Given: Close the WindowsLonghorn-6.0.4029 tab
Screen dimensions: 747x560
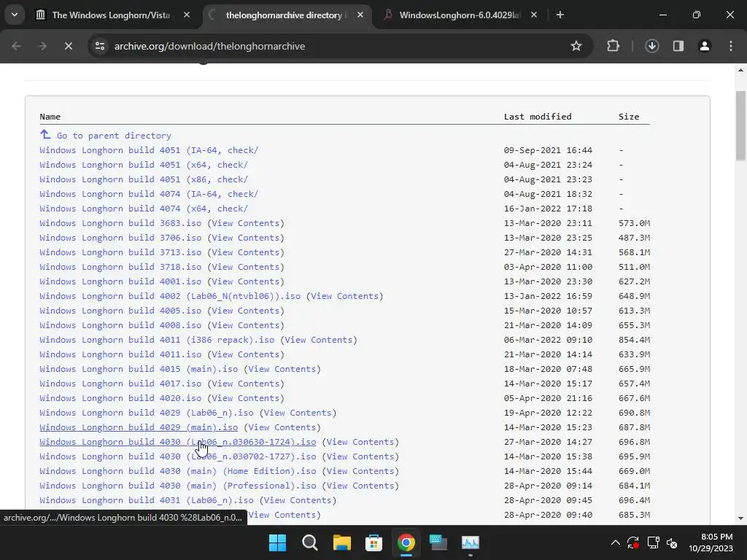Looking at the screenshot, I should [x=534, y=15].
